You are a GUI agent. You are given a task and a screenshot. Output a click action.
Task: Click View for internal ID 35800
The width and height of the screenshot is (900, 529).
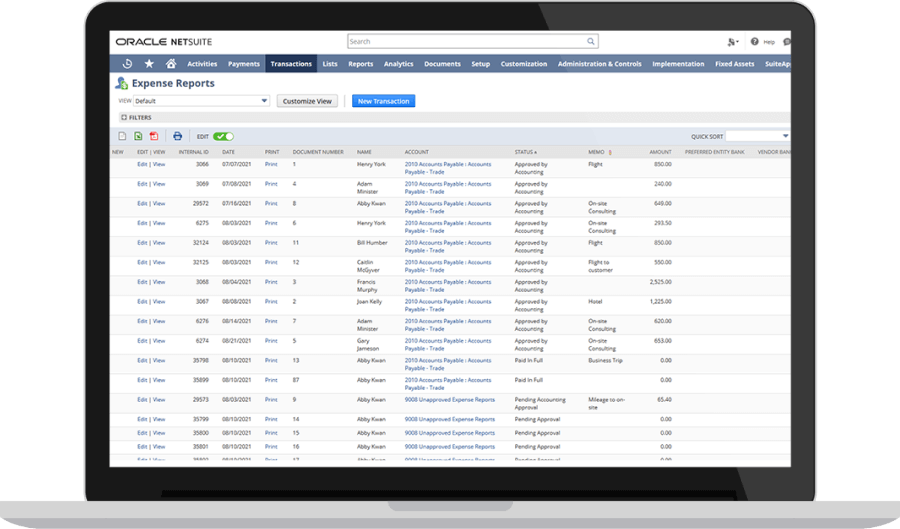point(159,433)
